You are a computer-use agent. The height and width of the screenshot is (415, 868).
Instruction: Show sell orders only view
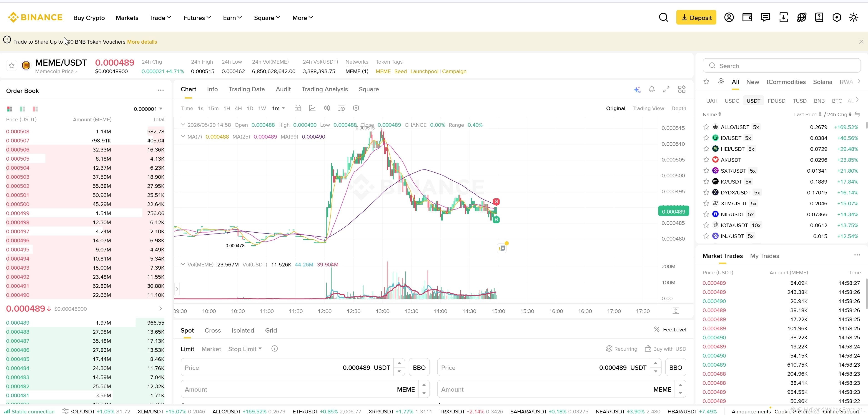[35, 109]
